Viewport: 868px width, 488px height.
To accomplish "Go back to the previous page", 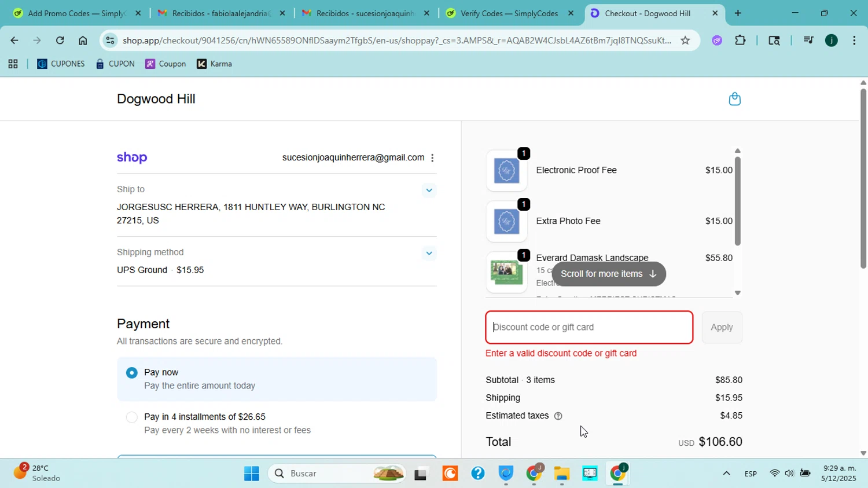I will [x=14, y=41].
